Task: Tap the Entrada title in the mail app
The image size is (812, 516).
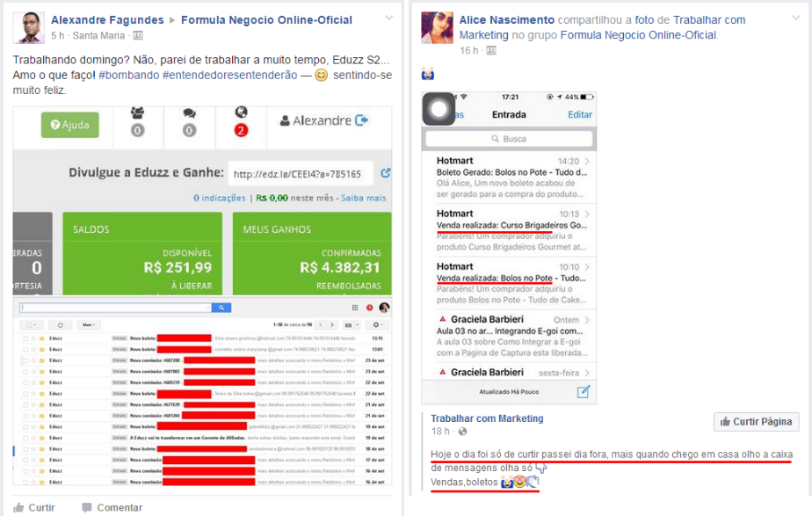Action: pos(509,114)
